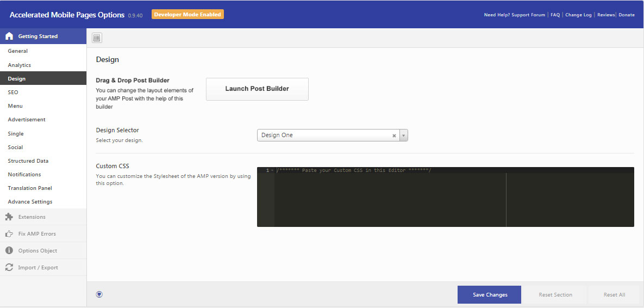Open the Fix AMP Errors tab
This screenshot has height=308, width=644.
point(43,233)
